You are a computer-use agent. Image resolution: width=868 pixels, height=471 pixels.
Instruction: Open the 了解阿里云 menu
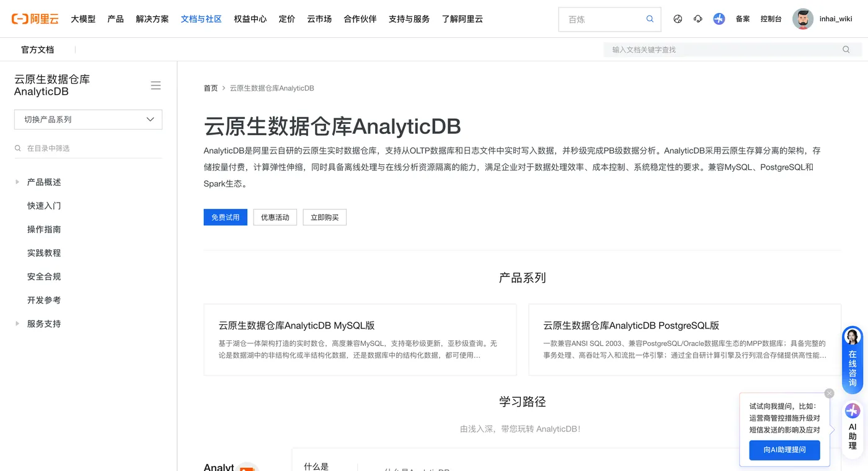463,19
